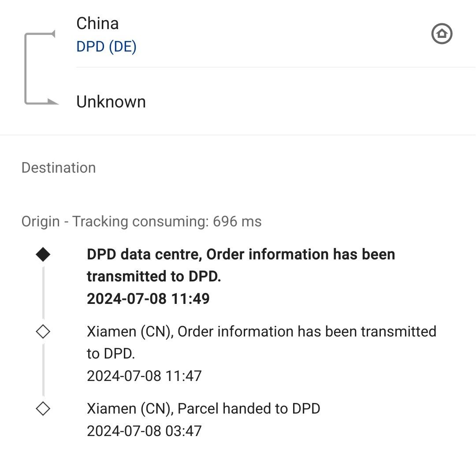Click the 'transmitted to DPD.' bold text line
The image size is (476, 451).
(154, 276)
